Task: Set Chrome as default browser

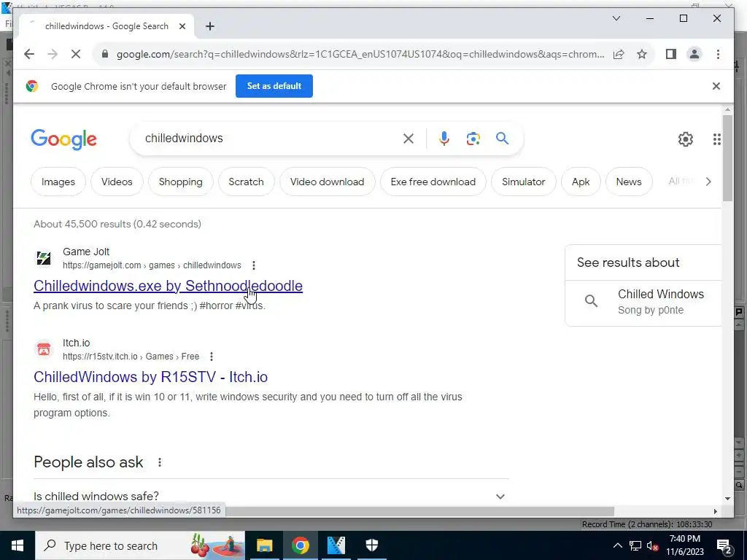Action: click(274, 86)
